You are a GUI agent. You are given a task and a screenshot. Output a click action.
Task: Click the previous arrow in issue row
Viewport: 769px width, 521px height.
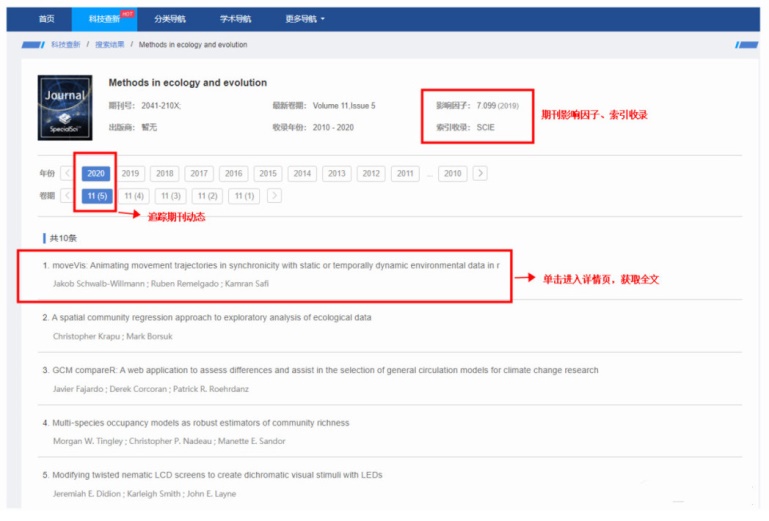(x=67, y=196)
